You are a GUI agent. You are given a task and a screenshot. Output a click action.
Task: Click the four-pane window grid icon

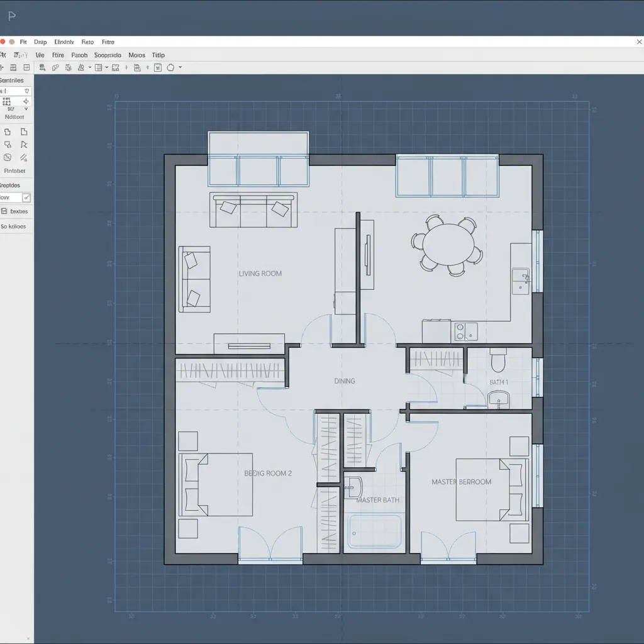pyautogui.click(x=26, y=67)
